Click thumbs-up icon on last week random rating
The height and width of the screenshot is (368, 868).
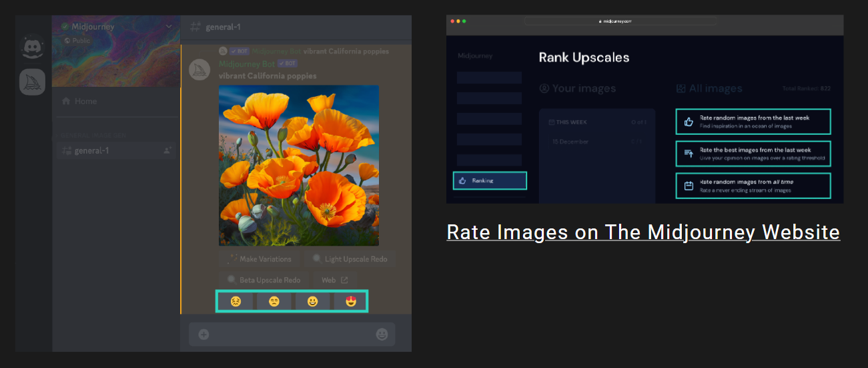tap(689, 122)
